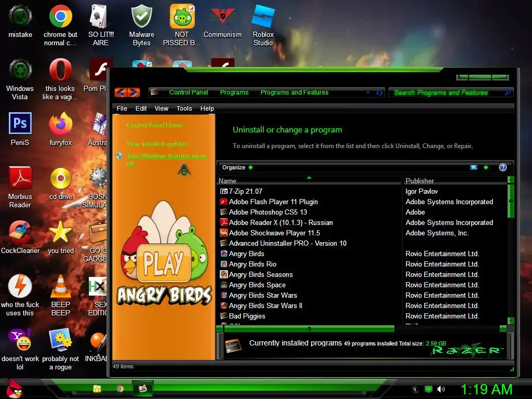532x399 pixels.
Task: Change the view icon in toolbar
Action: pyautogui.click(x=474, y=167)
